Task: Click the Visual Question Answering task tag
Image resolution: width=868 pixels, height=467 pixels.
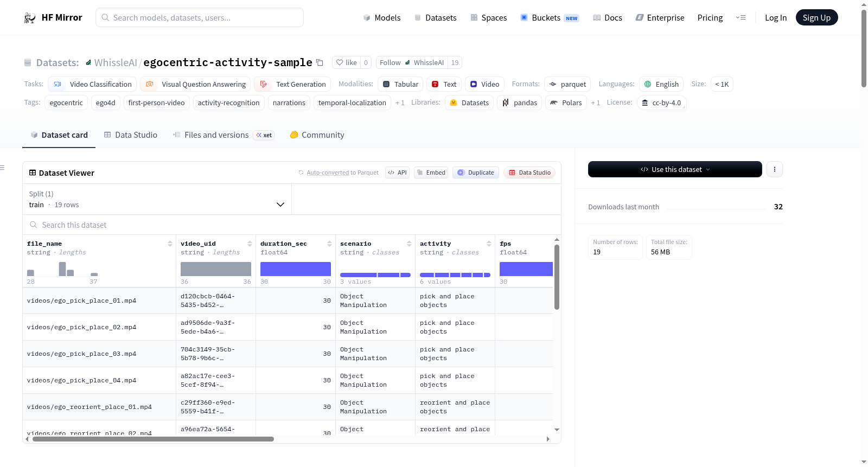Action: point(195,84)
